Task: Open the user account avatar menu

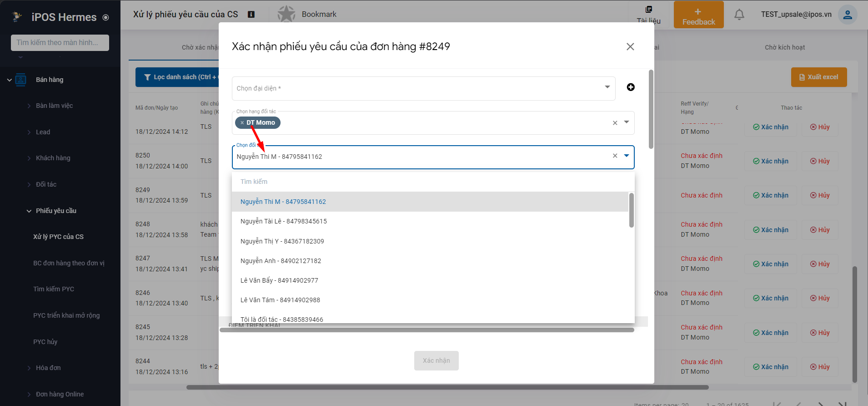Action: [848, 15]
